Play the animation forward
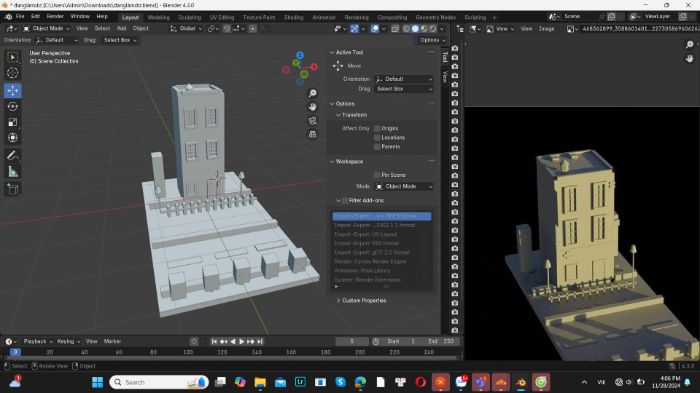The height and width of the screenshot is (393, 700). click(242, 341)
